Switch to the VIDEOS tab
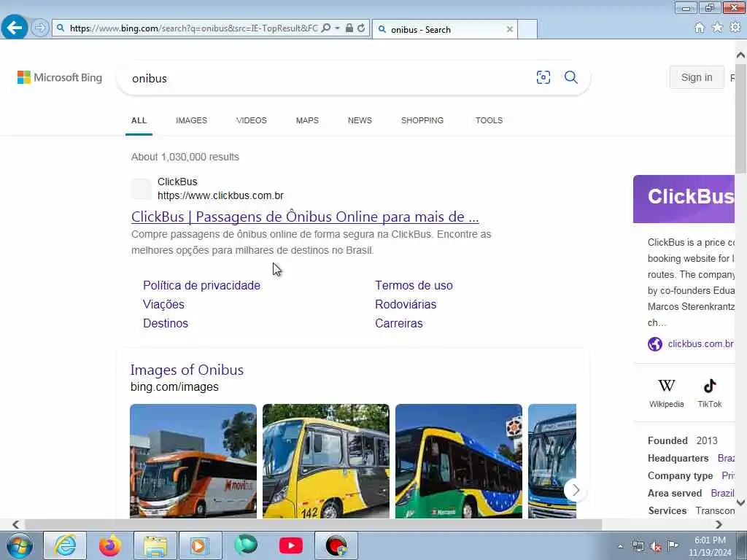Screen dimensions: 747x560 point(252,120)
